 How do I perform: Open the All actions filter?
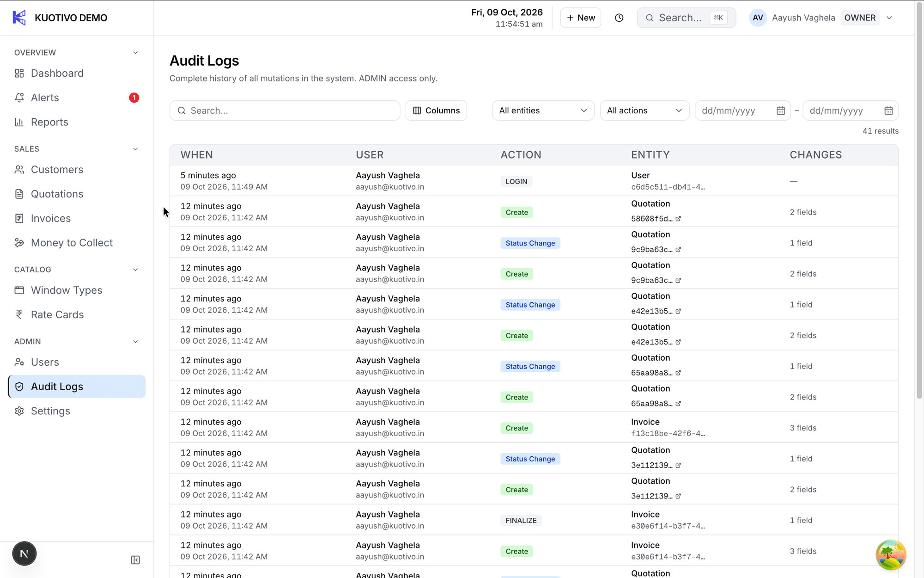point(644,111)
